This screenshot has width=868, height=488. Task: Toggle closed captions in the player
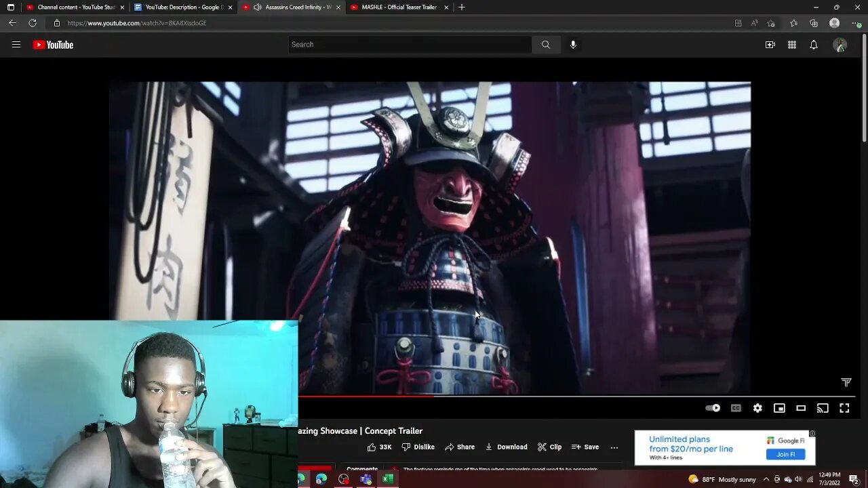pyautogui.click(x=736, y=408)
